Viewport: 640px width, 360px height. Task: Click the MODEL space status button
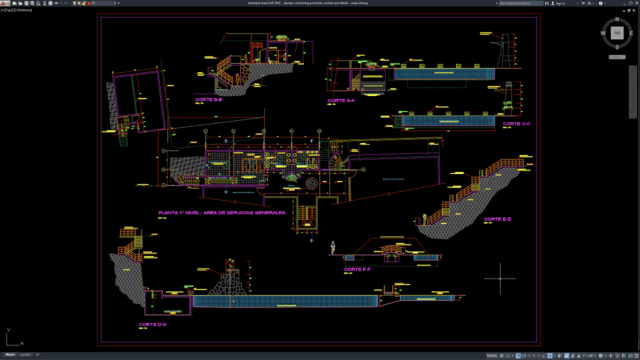click(x=491, y=356)
